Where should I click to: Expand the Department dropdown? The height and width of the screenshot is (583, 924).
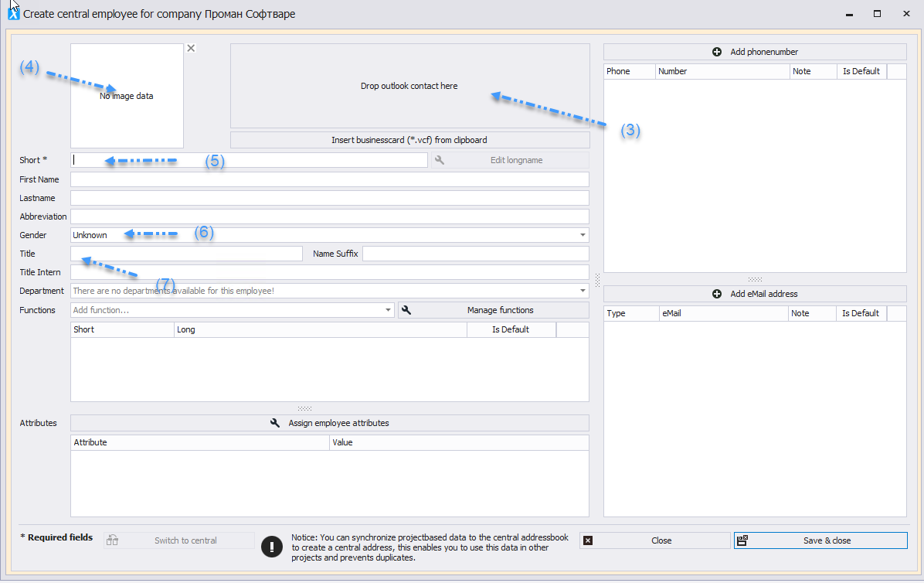click(x=583, y=291)
